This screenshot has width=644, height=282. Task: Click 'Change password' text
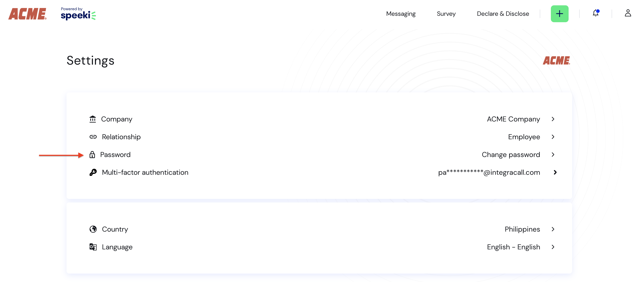[x=511, y=155]
